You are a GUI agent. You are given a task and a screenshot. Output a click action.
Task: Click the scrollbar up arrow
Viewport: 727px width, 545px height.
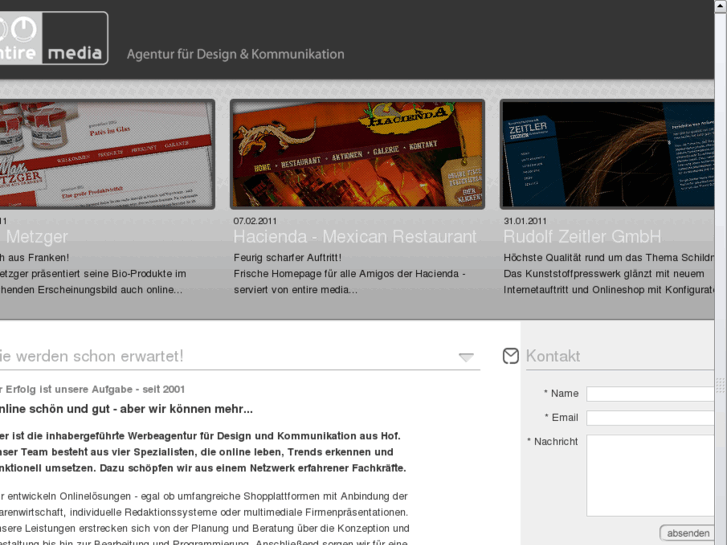pyautogui.click(x=721, y=6)
